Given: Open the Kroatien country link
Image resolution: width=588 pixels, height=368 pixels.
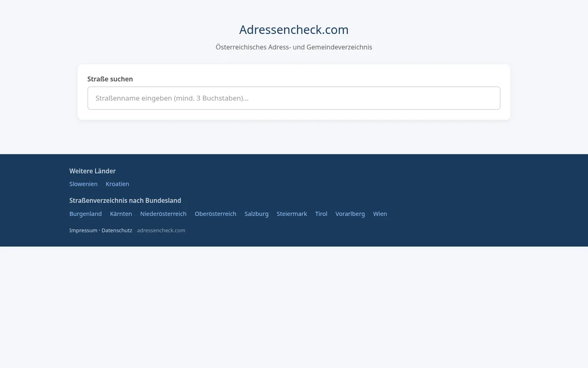Looking at the screenshot, I should pos(118,184).
